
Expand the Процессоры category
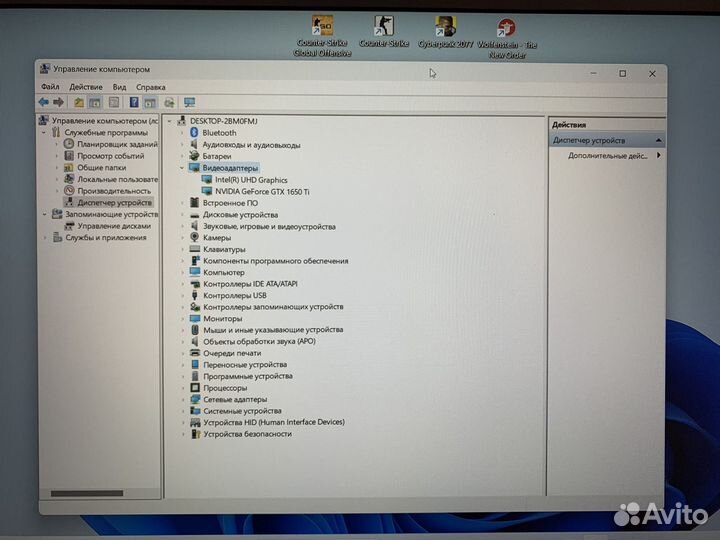point(182,388)
